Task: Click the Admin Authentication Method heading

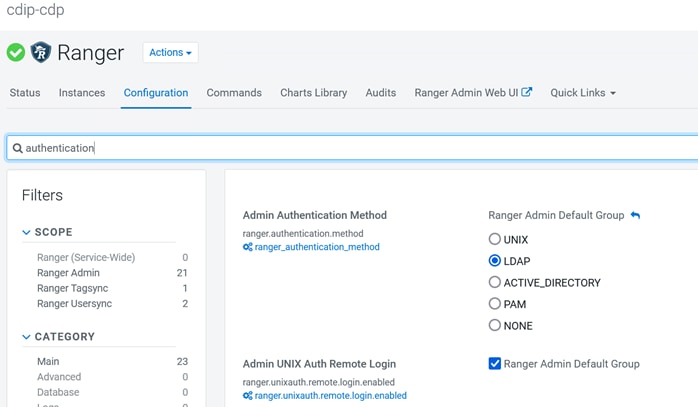Action: click(315, 215)
